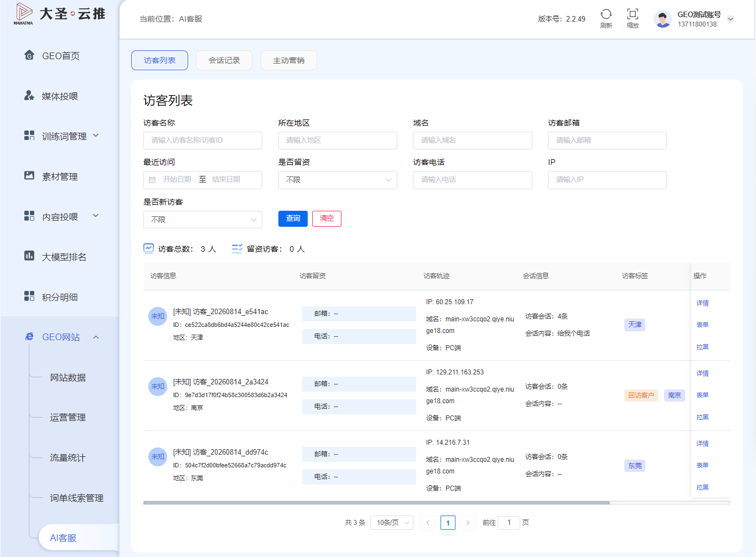Click the 素材管理 image icon
Screen dimensions: 756x557
(29, 175)
